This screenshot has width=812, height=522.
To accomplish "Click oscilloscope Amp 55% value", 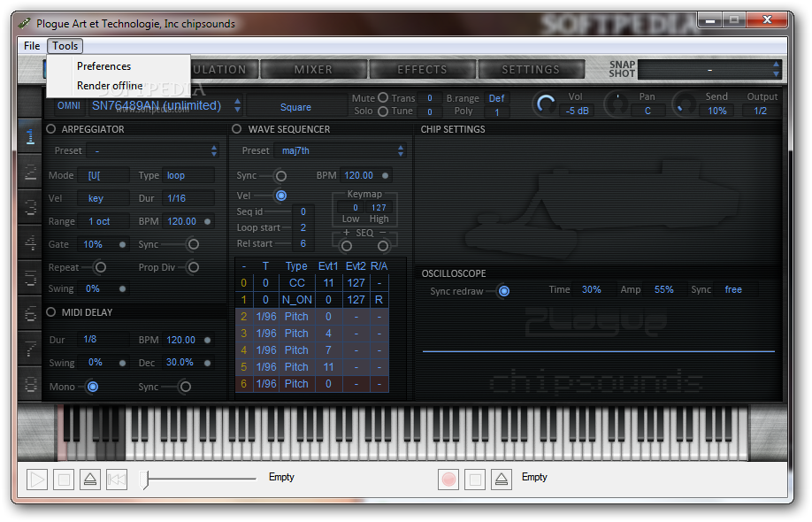I will coord(664,289).
